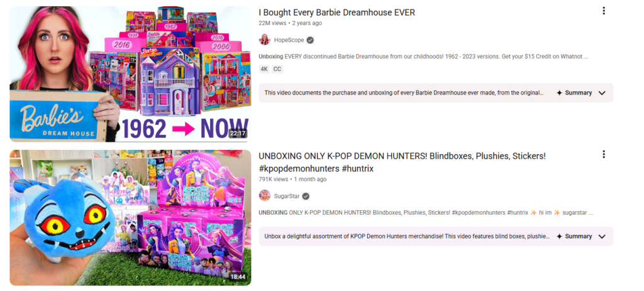Expand the K-Pop Demon Hunters summary chevron
Screen dimensions: 644x291
pos(602,237)
